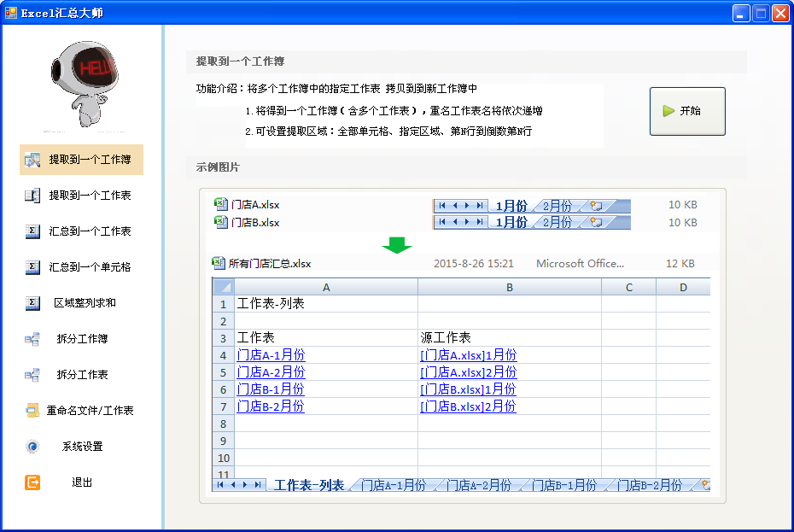Open the 门店A-1月份 hyperlink in column A

[x=271, y=355]
